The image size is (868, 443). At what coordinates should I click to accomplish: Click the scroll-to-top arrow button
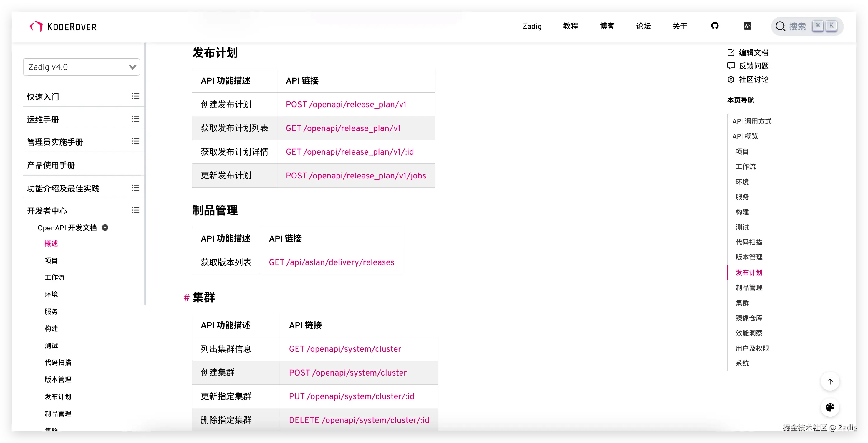(x=830, y=381)
